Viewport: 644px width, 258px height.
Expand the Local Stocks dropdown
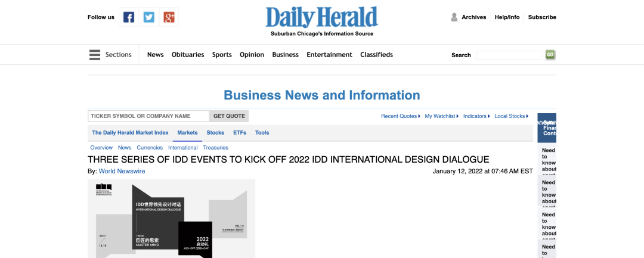pyautogui.click(x=512, y=116)
